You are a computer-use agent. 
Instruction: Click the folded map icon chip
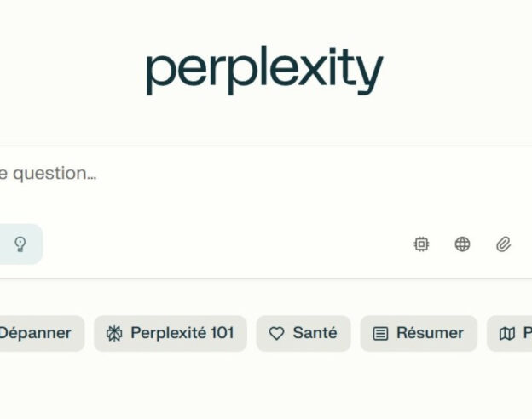pyautogui.click(x=507, y=334)
